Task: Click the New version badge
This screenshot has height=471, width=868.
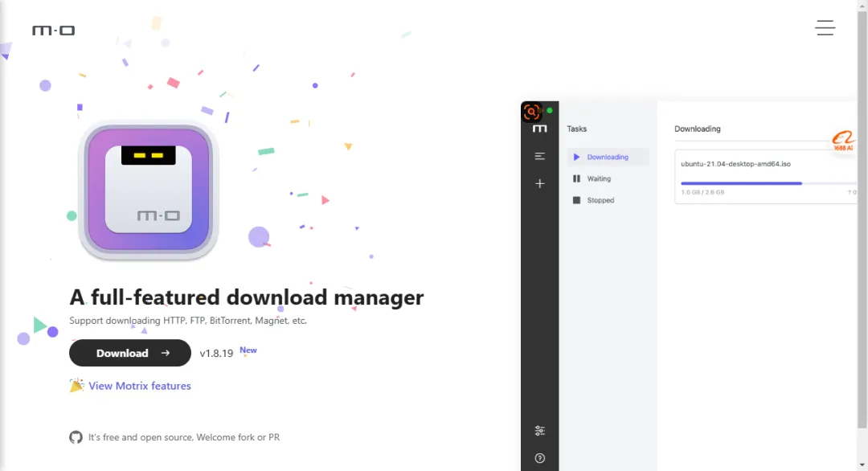Action: 248,350
